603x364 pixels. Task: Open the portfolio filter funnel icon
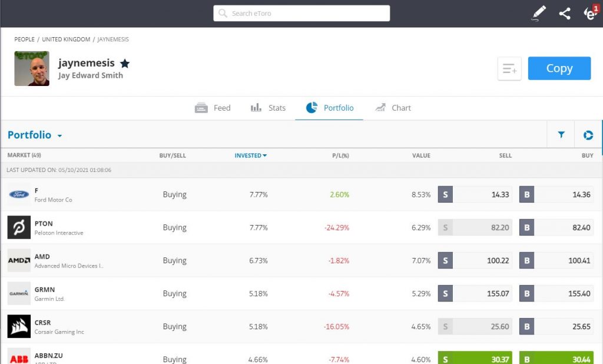coord(561,135)
